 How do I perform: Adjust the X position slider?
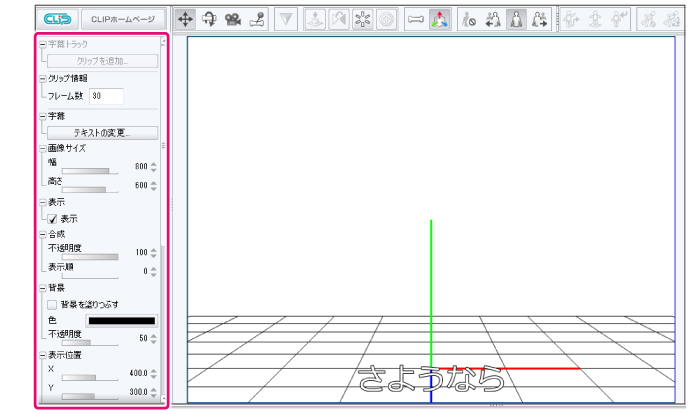pyautogui.click(x=90, y=378)
